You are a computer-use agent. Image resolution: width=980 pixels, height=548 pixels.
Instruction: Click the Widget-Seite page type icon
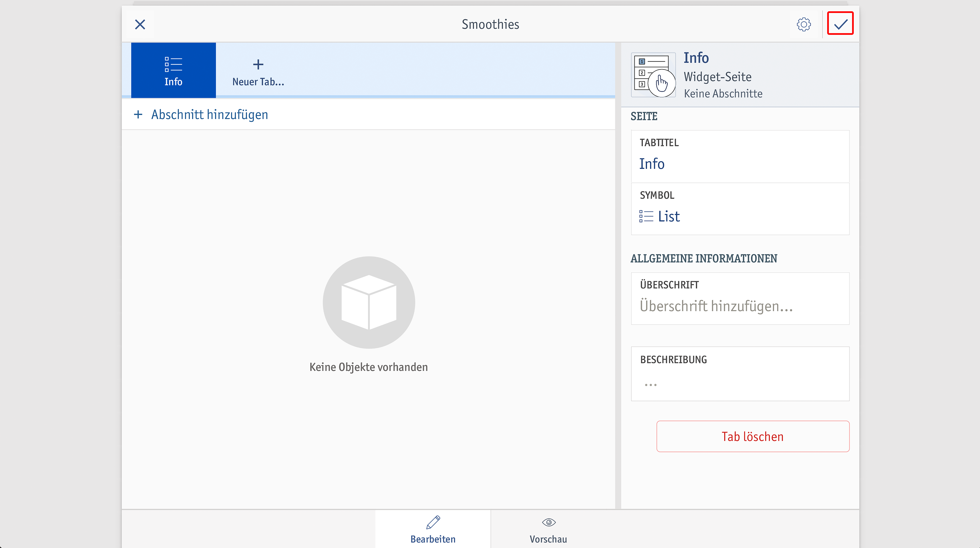click(x=654, y=75)
